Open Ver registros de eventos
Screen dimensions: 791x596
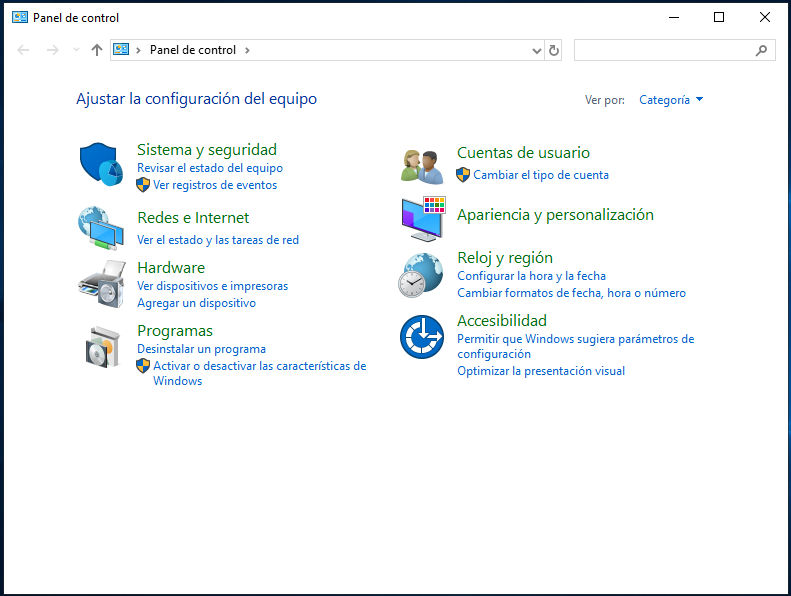click(215, 185)
